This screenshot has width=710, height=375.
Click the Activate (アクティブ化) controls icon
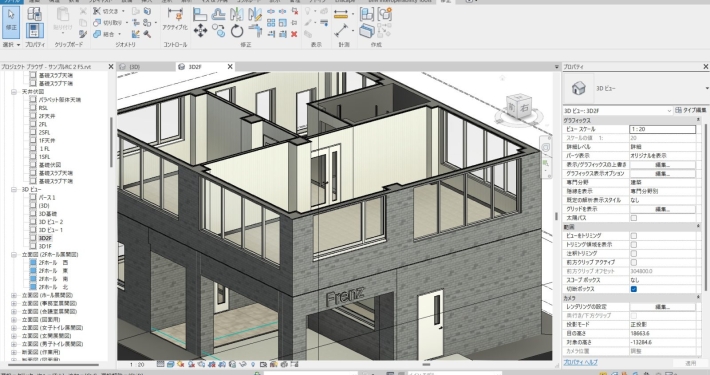[x=175, y=19]
